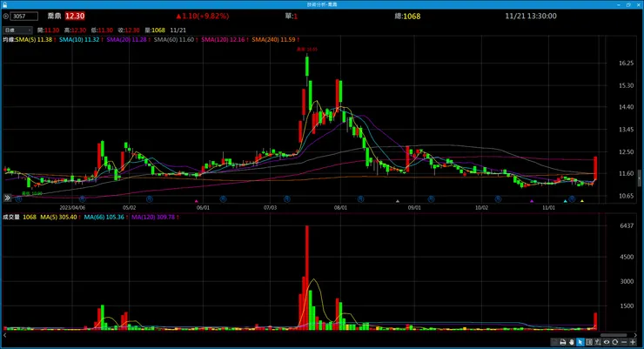This screenshot has width=644, height=349.
Task: Click the red 12.30 last price box
Action: [75, 16]
